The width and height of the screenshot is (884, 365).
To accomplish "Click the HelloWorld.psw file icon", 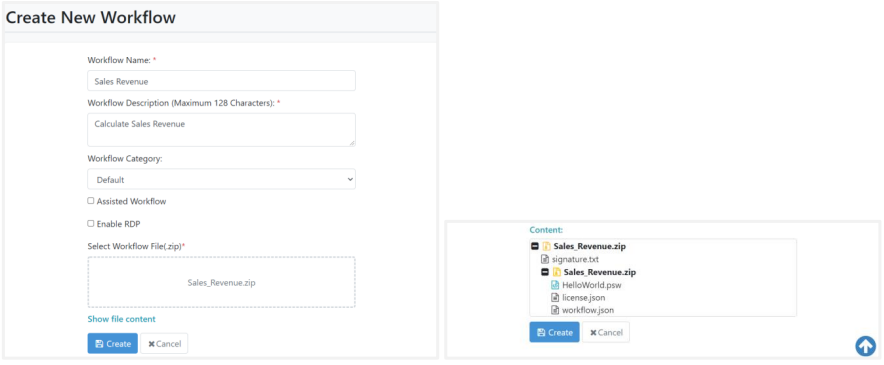I will [x=555, y=285].
